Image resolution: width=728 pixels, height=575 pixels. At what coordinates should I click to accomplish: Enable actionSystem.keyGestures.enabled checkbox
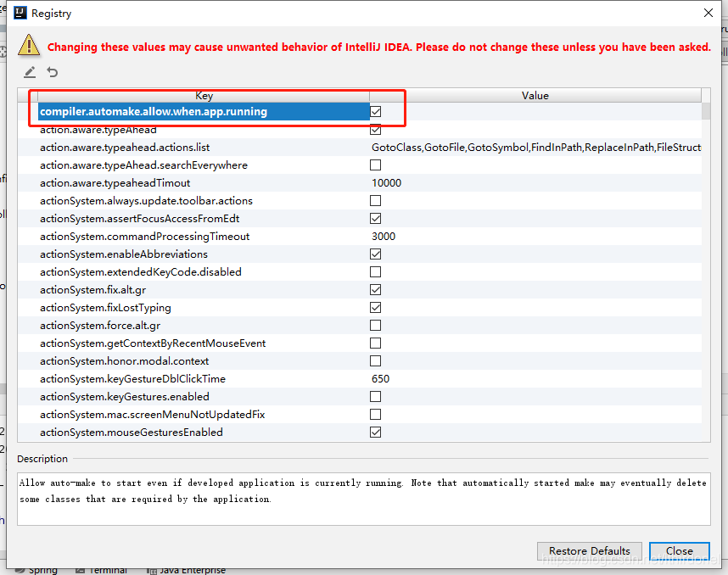coord(376,397)
